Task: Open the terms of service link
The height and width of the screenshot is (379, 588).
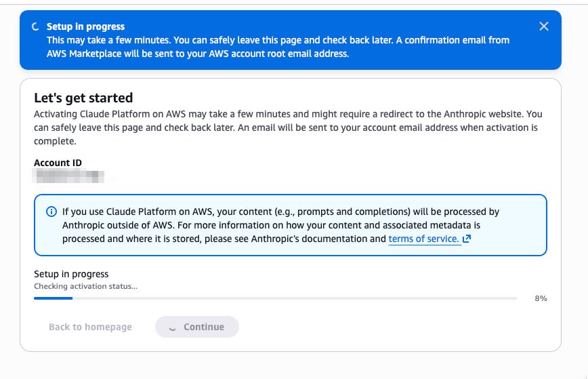Action: [424, 239]
